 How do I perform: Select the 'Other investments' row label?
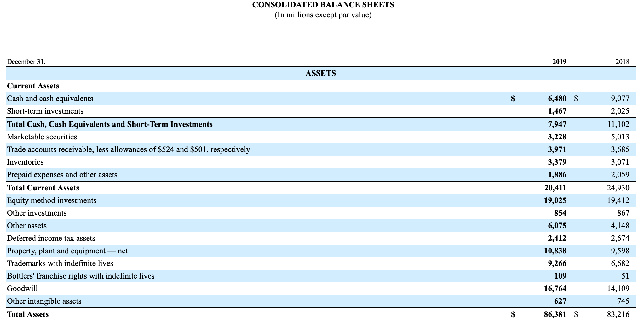click(x=37, y=213)
